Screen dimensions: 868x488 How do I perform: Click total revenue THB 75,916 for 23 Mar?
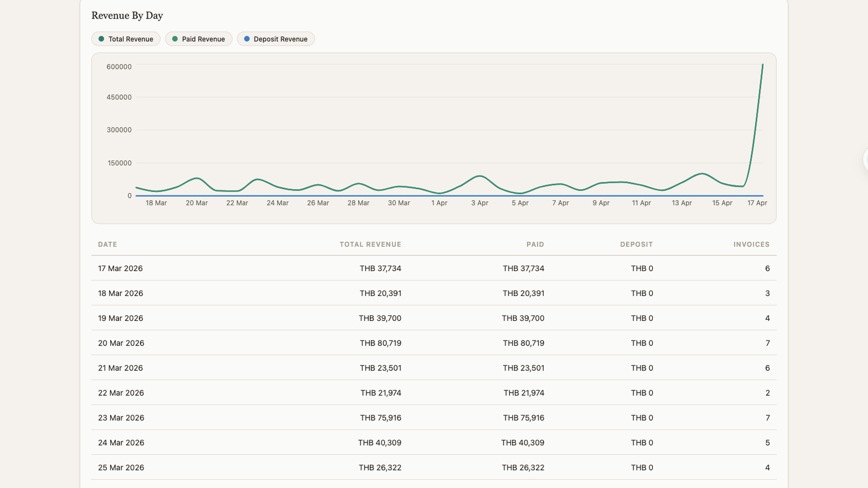(x=380, y=418)
